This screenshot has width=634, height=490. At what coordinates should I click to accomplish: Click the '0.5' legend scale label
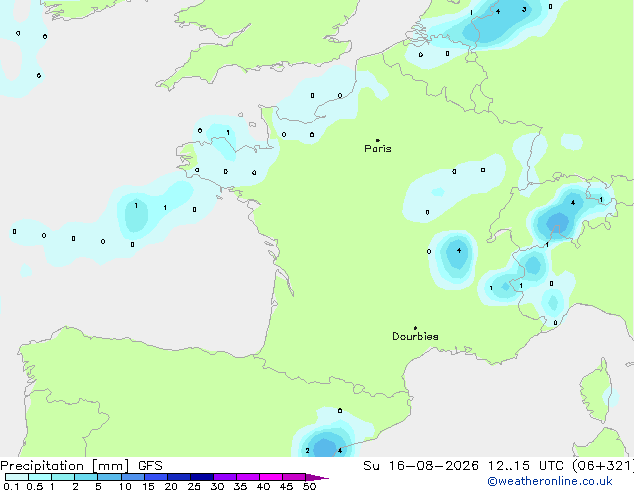35,486
